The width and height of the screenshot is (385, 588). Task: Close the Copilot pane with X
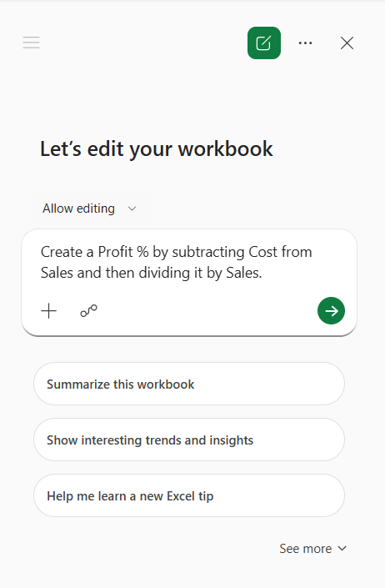coord(347,43)
